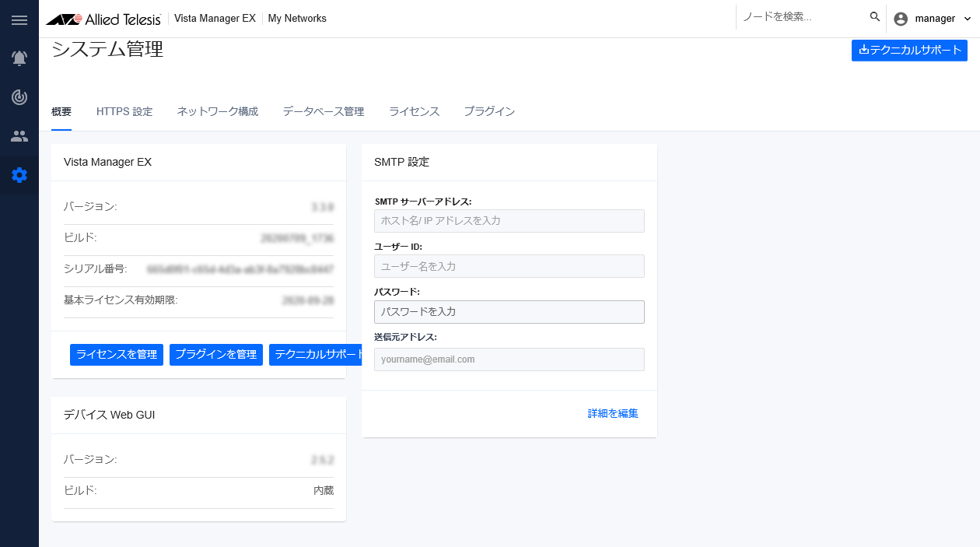This screenshot has height=547, width=980.
Task: Open the user management people icon
Action: coord(19,136)
